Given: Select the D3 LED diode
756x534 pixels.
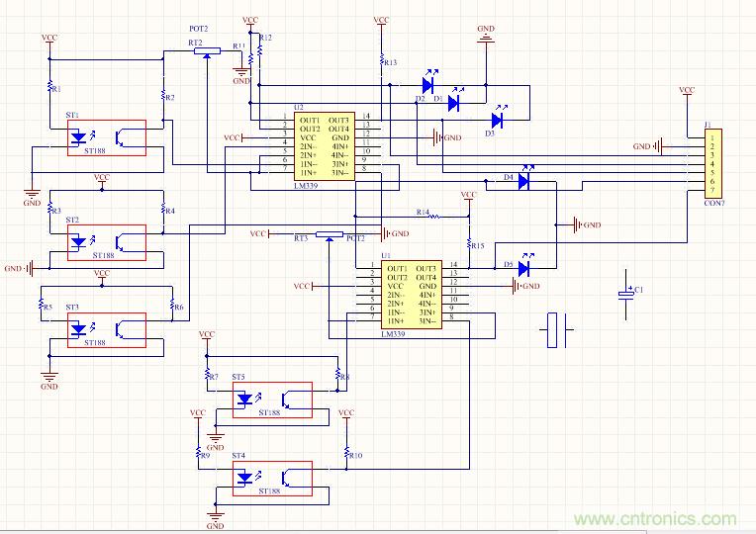Looking at the screenshot, I should (496, 120).
